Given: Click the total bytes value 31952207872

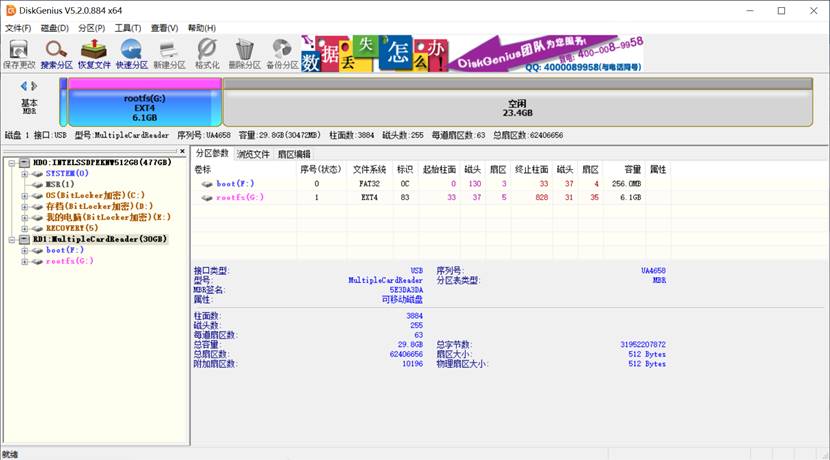Looking at the screenshot, I should [x=643, y=345].
